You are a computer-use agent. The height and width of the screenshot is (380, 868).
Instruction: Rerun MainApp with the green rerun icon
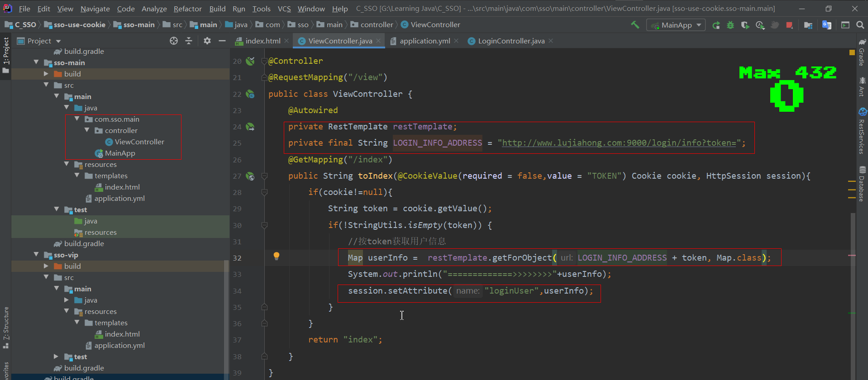[716, 25]
